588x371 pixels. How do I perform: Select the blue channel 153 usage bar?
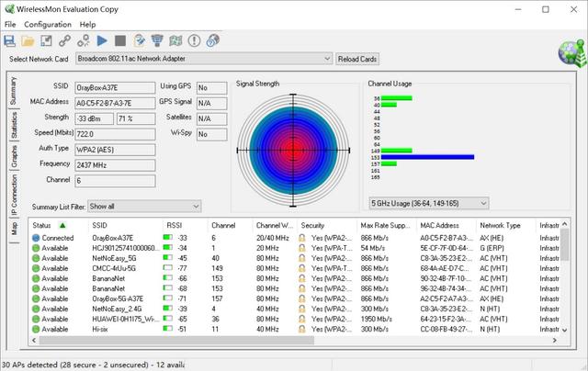pyautogui.click(x=428, y=157)
